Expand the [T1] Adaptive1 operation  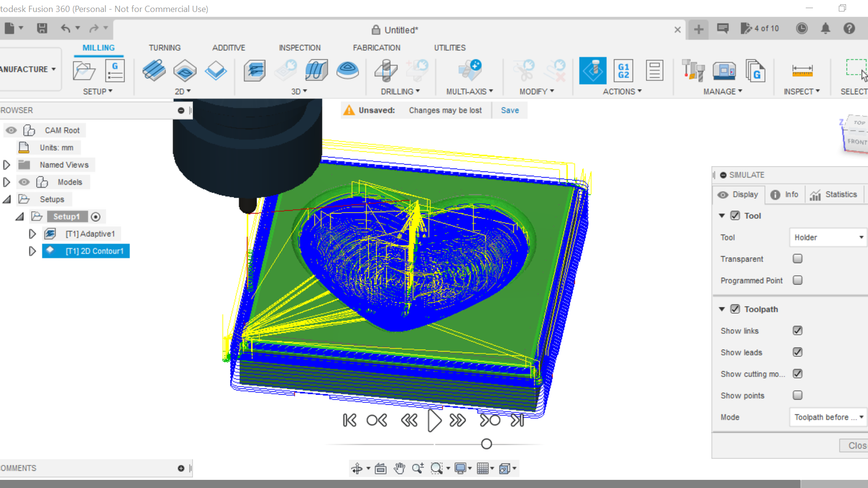[x=32, y=234]
